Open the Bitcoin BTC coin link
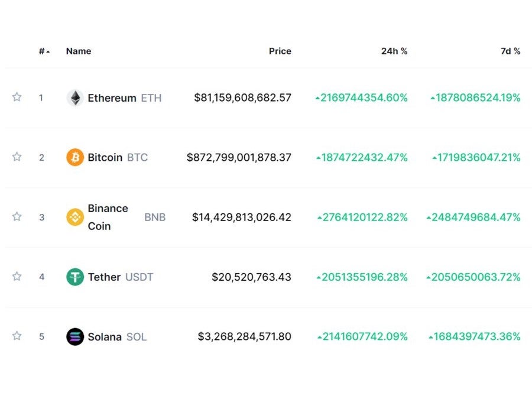This screenshot has height=399, width=532. [x=118, y=158]
